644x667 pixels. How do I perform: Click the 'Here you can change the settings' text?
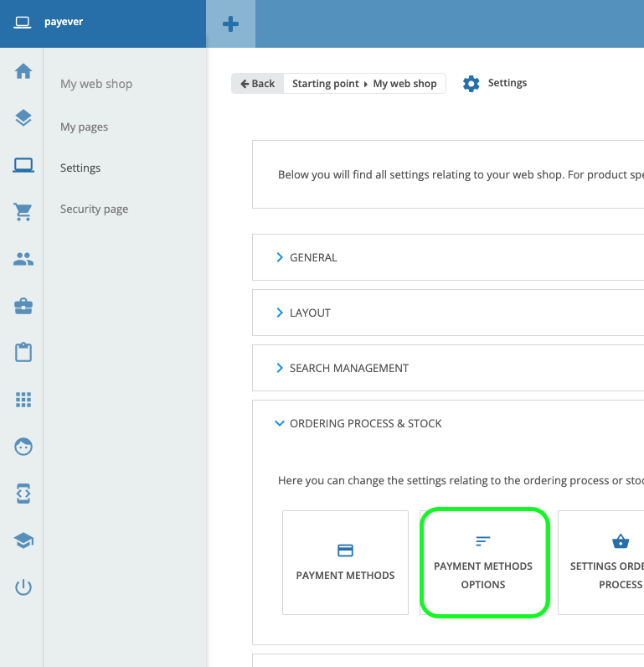tap(461, 481)
